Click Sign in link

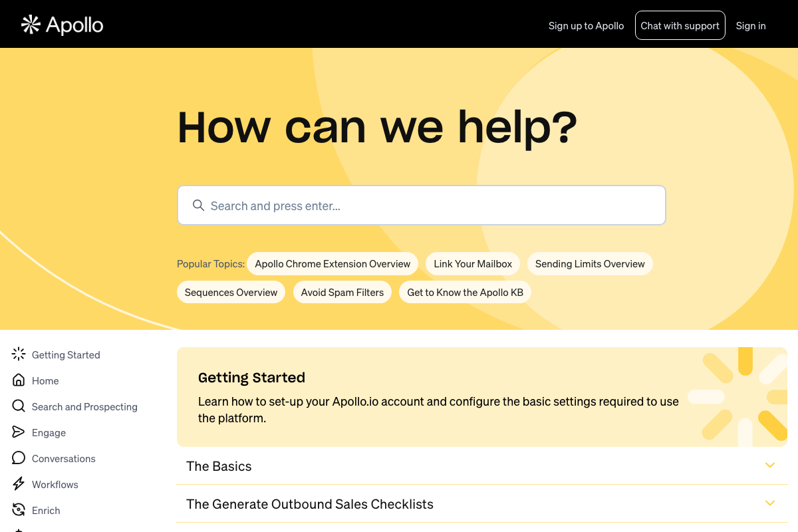[x=751, y=25]
